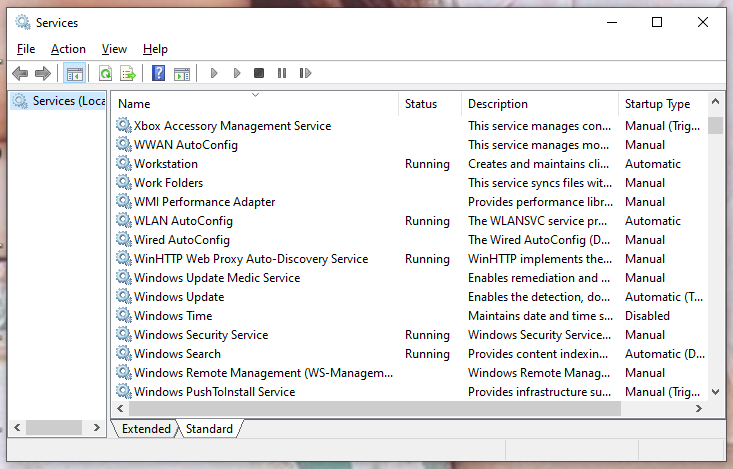The height and width of the screenshot is (469, 733).
Task: Toggle Show/Hide Console Tree icon
Action: [74, 73]
